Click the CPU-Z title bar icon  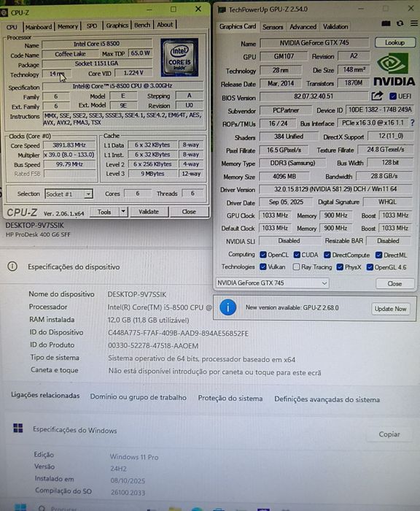[x=4, y=12]
